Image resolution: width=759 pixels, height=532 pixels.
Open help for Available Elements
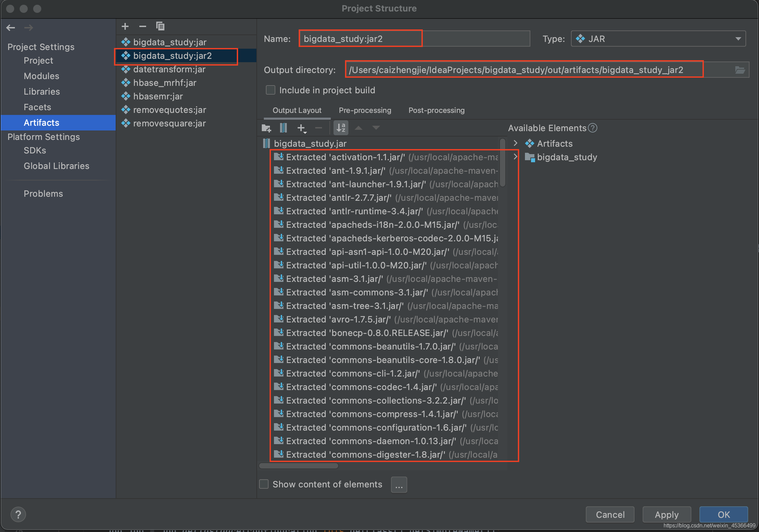(x=593, y=128)
